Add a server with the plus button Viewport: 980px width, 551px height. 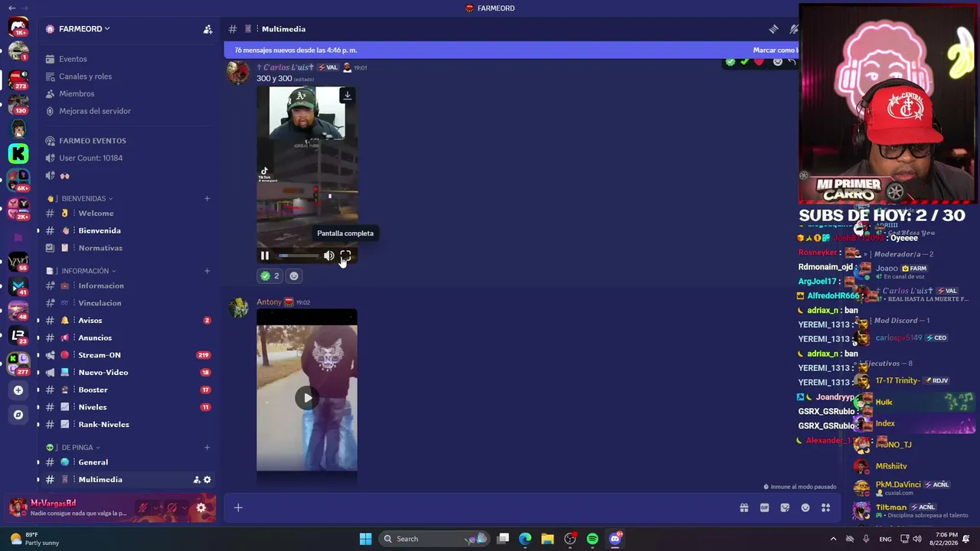click(18, 390)
